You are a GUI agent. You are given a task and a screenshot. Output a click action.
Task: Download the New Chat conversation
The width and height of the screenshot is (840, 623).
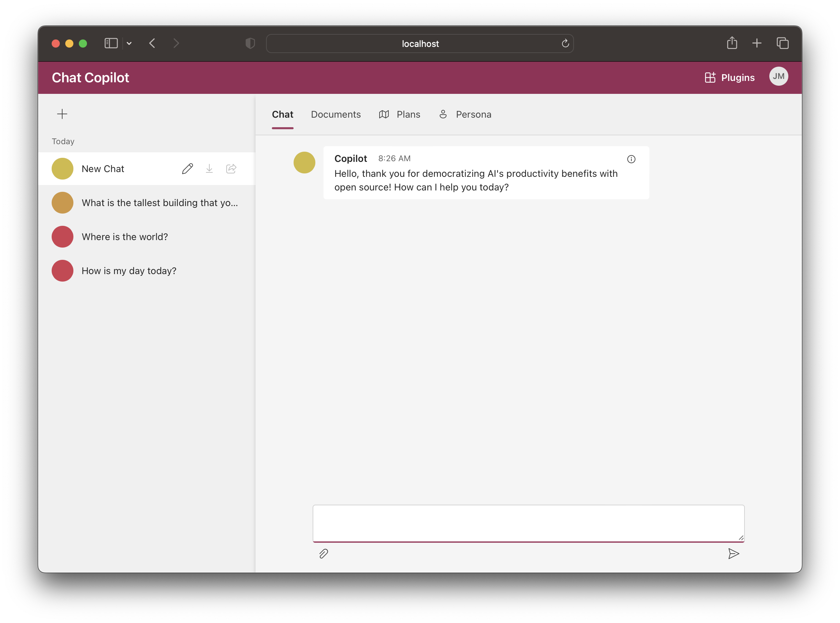[209, 169]
